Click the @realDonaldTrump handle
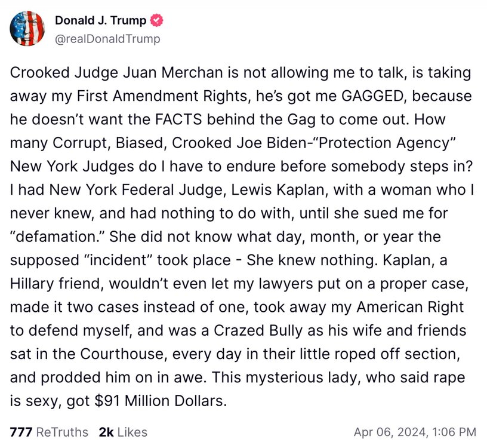487x448 pixels. (x=107, y=38)
